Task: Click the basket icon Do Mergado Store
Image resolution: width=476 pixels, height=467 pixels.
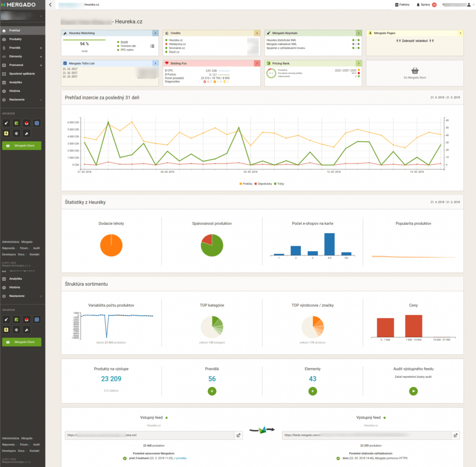Action: pyautogui.click(x=415, y=71)
